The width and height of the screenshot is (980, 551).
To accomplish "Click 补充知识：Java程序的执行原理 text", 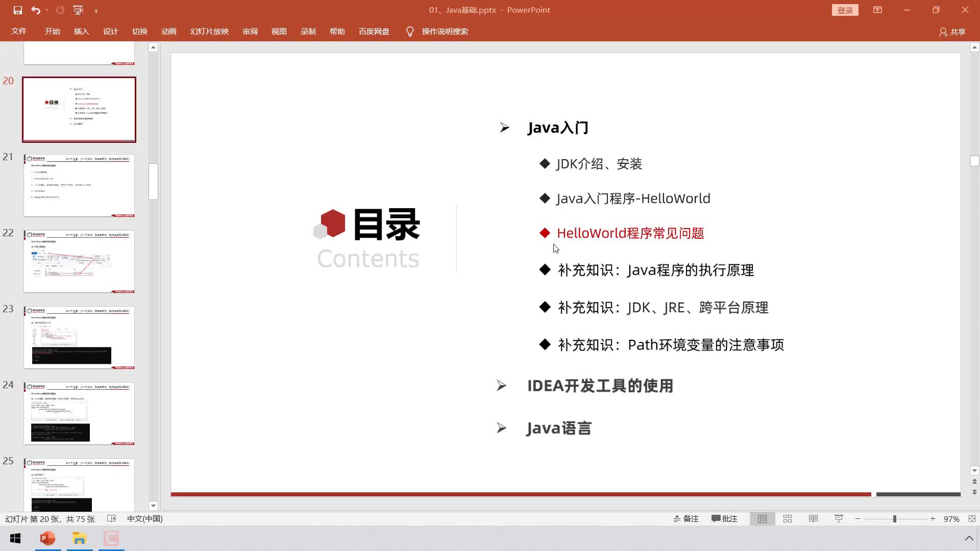I will (656, 270).
